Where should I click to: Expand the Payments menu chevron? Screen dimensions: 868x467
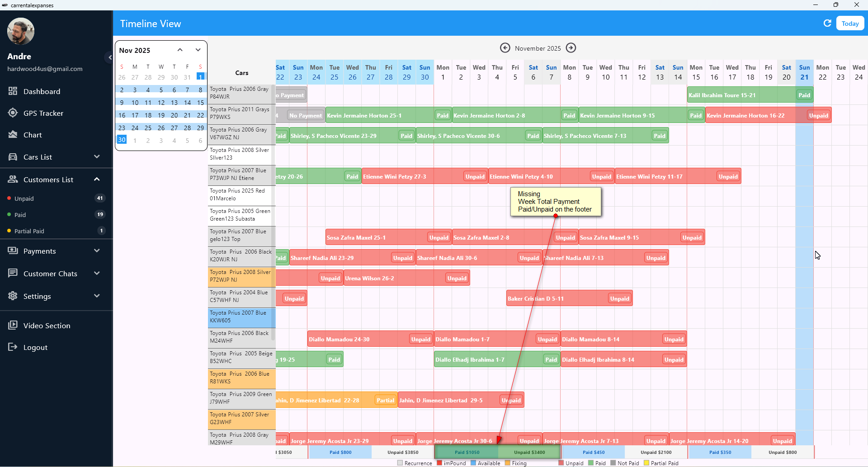(x=97, y=250)
